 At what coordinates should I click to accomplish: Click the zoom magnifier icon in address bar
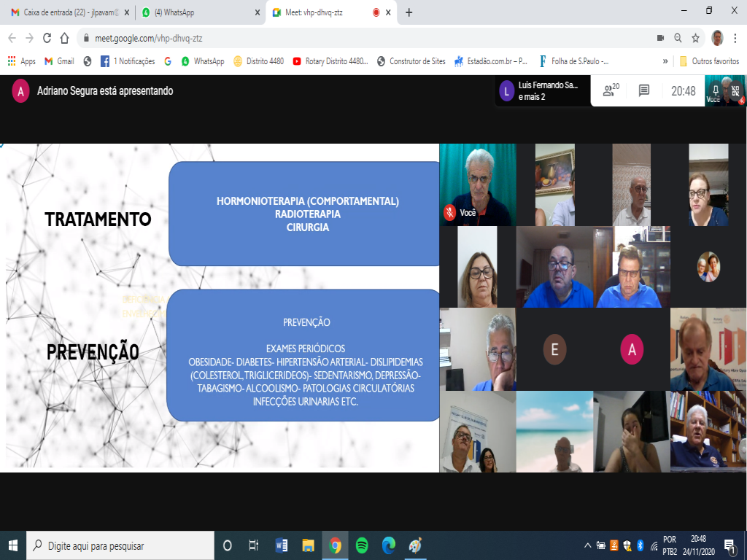678,38
